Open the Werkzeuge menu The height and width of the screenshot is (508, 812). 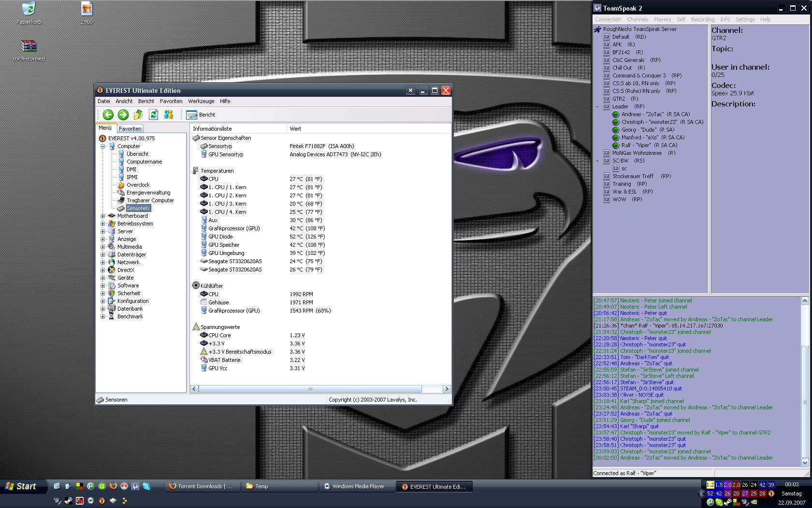click(201, 101)
